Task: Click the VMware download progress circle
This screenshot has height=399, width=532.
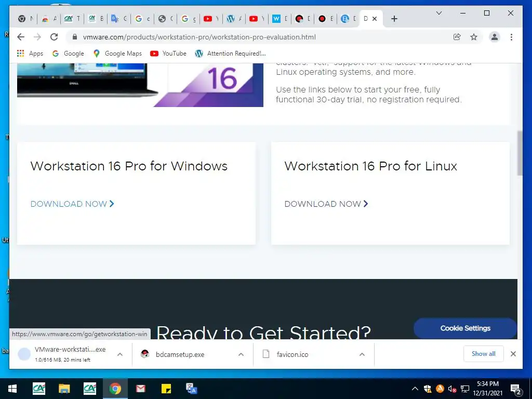Action: click(x=24, y=354)
